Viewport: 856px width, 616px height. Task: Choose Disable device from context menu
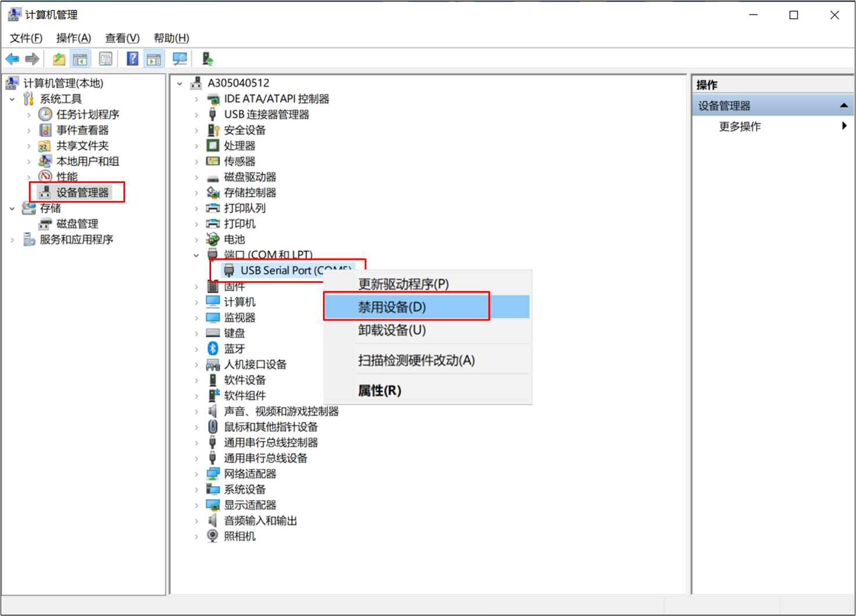pyautogui.click(x=392, y=307)
